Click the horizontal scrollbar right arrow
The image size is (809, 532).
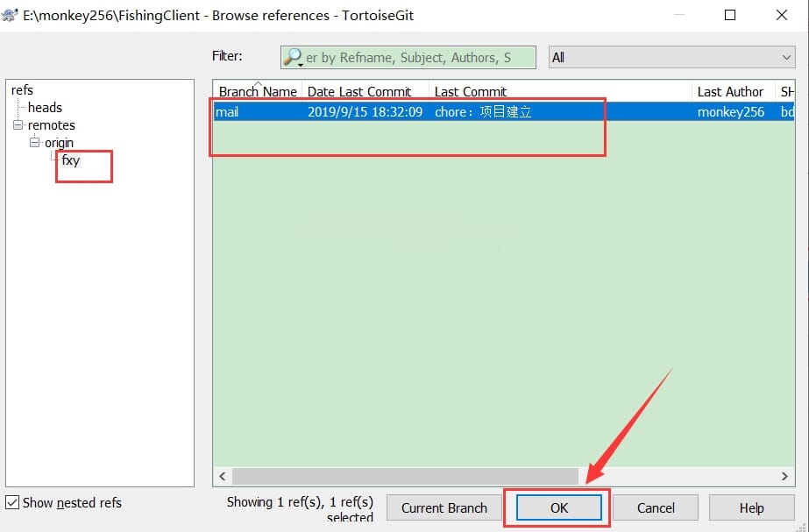[784, 476]
